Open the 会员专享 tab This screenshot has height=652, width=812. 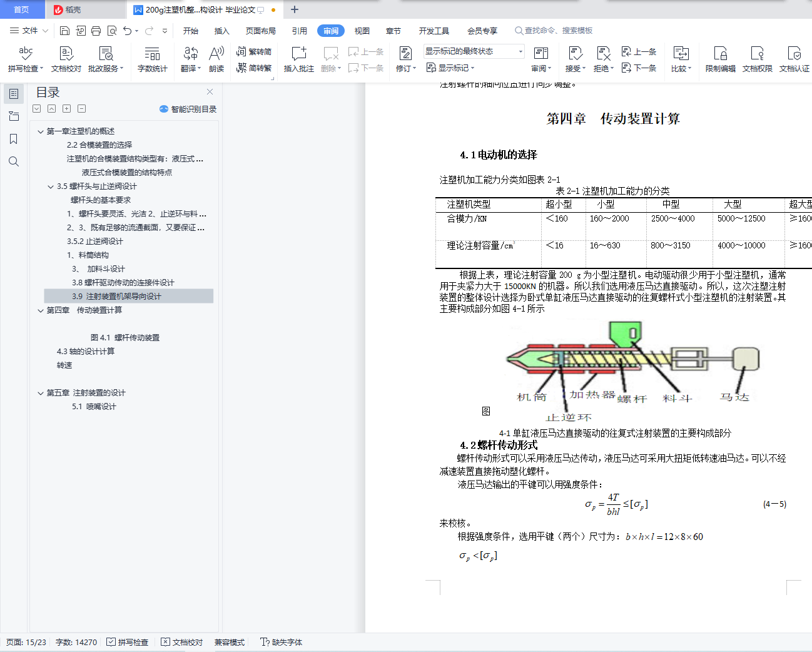point(482,31)
